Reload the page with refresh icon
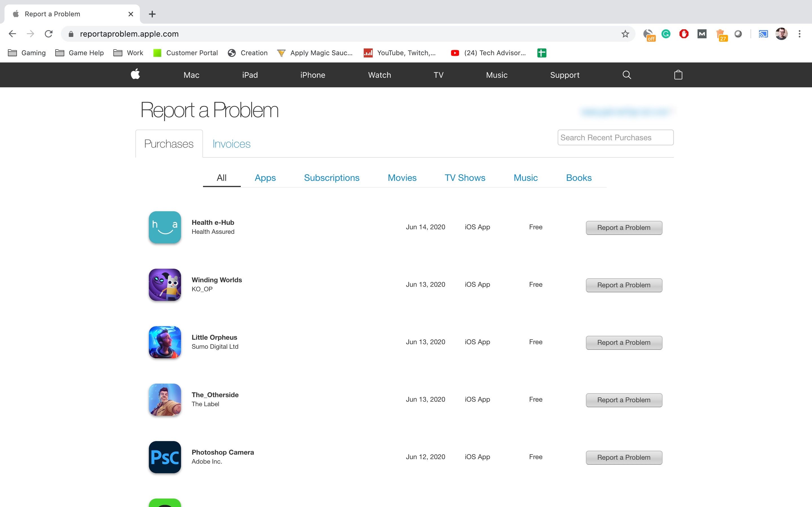The image size is (812, 507). pyautogui.click(x=49, y=34)
